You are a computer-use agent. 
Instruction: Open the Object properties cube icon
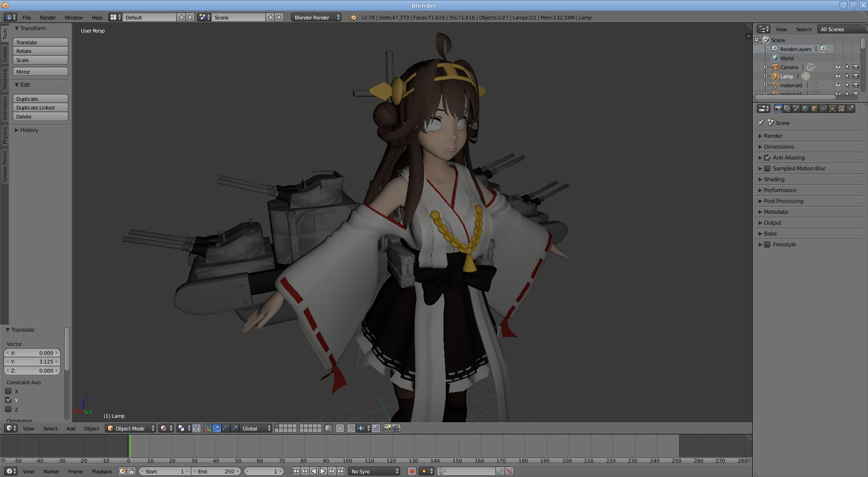814,109
